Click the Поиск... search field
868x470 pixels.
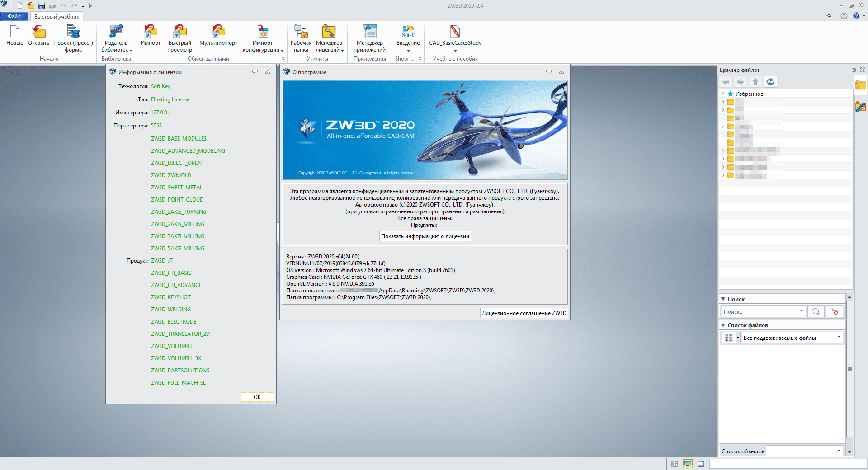tap(760, 312)
